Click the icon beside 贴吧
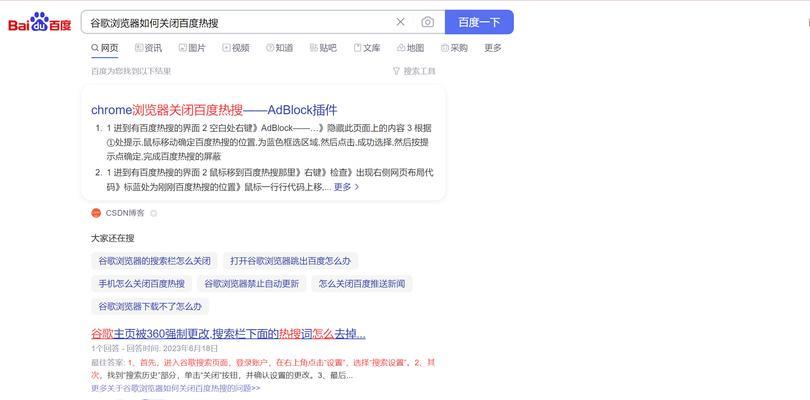This screenshot has height=400, width=810. (x=314, y=48)
